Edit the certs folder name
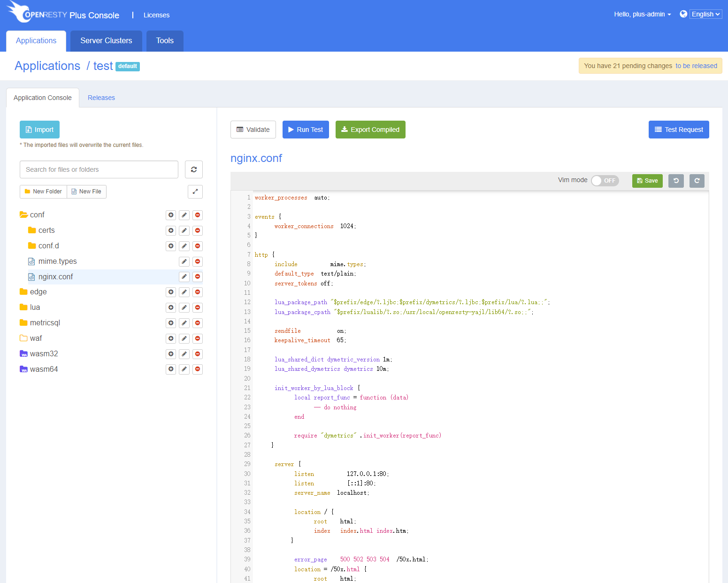 (x=184, y=230)
